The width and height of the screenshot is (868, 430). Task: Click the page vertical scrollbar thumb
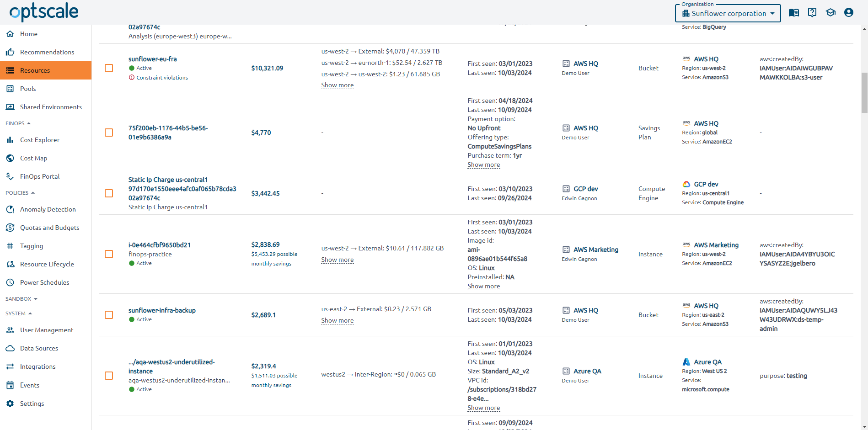click(864, 93)
